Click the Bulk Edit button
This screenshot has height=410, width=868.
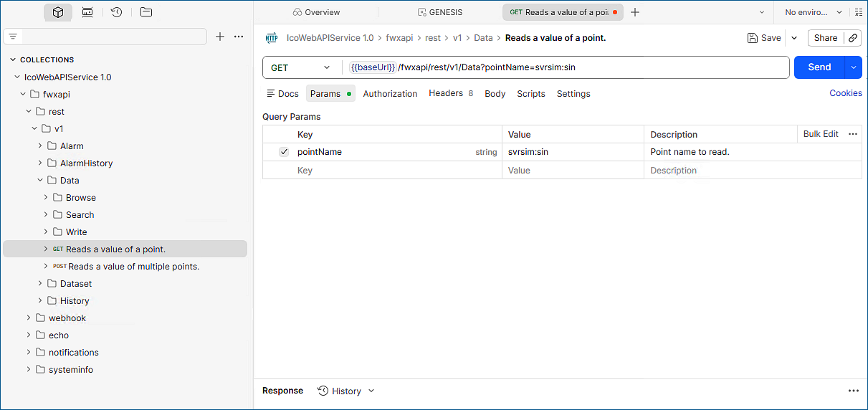click(x=821, y=134)
